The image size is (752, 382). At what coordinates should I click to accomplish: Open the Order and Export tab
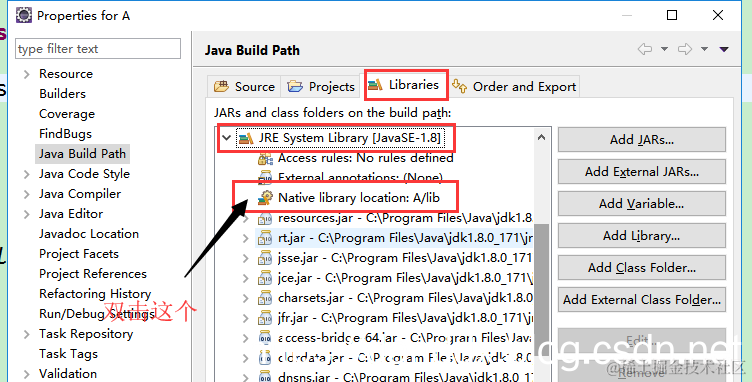pos(514,87)
